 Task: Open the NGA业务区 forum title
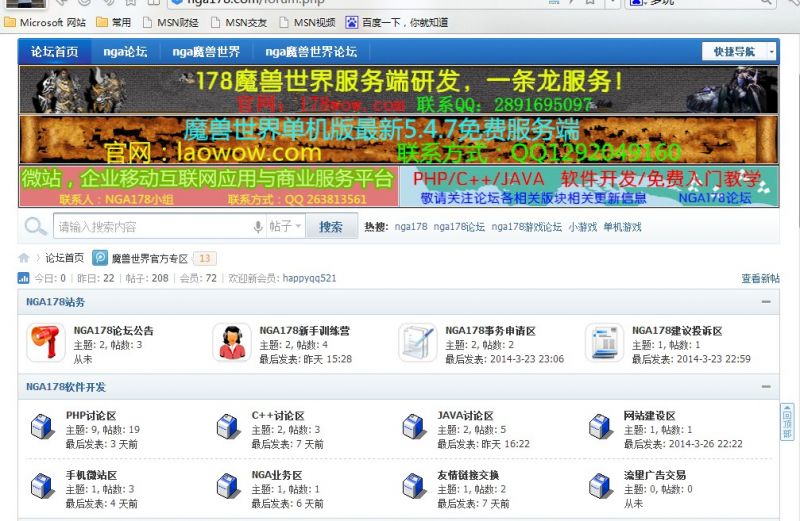tap(277, 475)
